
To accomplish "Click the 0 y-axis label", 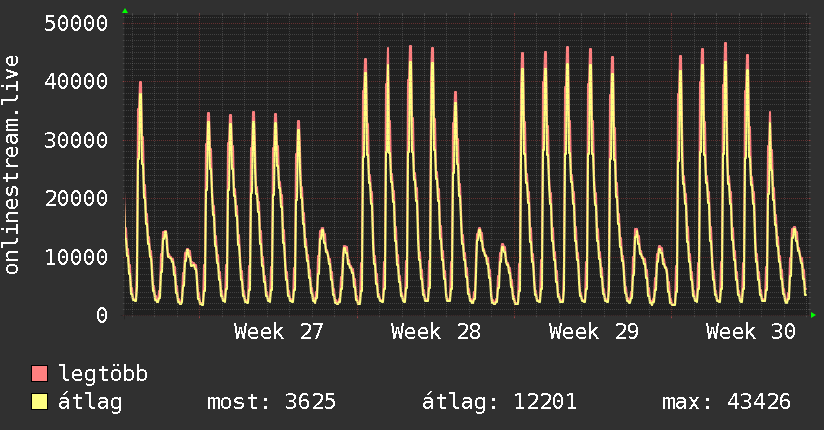I will coord(102,315).
